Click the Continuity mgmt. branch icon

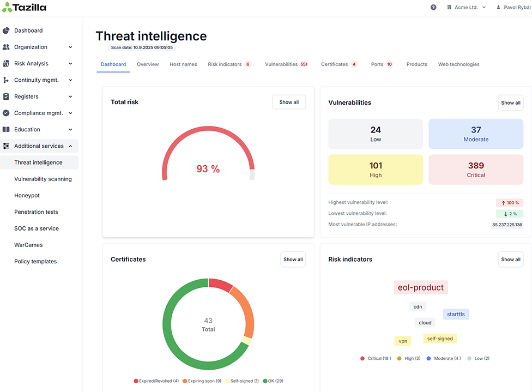coord(6,80)
